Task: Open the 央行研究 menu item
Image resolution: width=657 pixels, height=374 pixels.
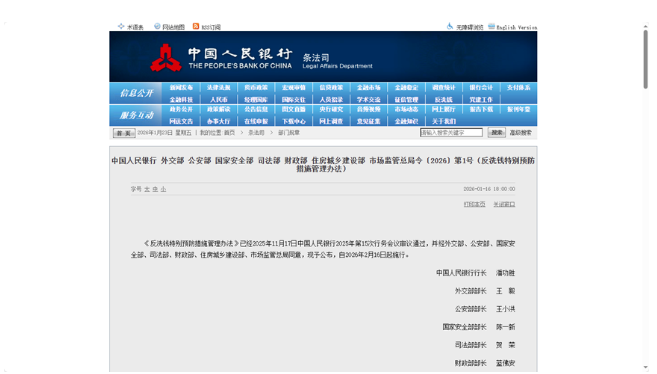Action: tap(331, 109)
